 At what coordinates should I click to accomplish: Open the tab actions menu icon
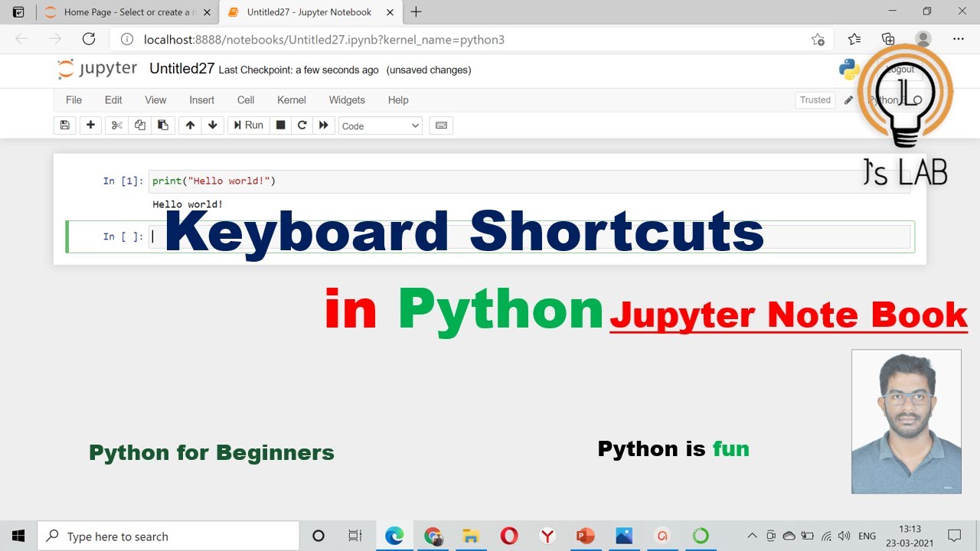pos(18,12)
